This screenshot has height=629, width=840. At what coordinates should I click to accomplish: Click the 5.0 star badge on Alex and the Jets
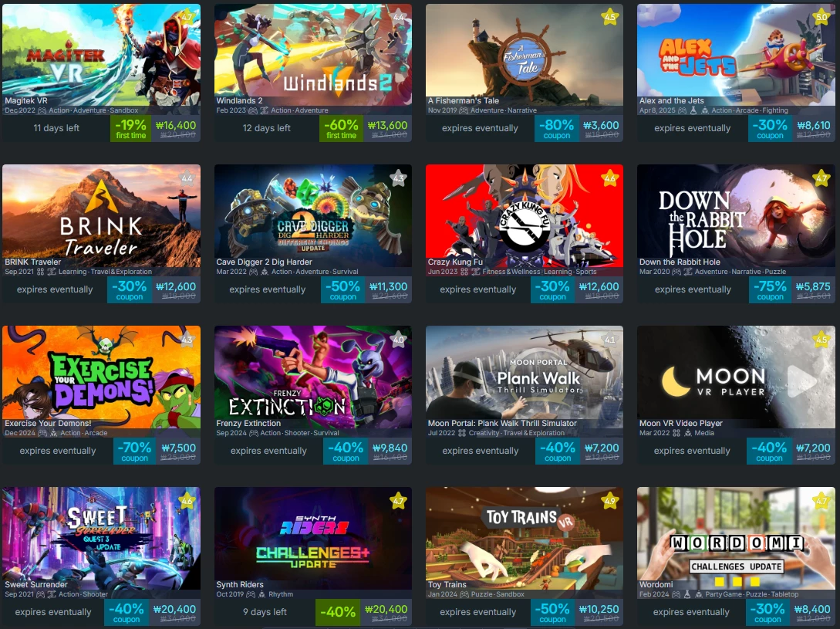coord(821,17)
